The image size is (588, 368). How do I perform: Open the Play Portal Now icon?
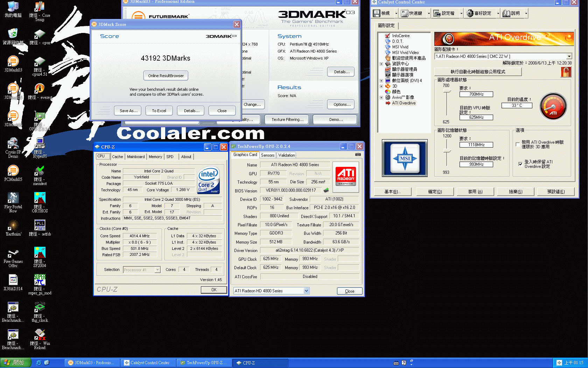coord(13,202)
